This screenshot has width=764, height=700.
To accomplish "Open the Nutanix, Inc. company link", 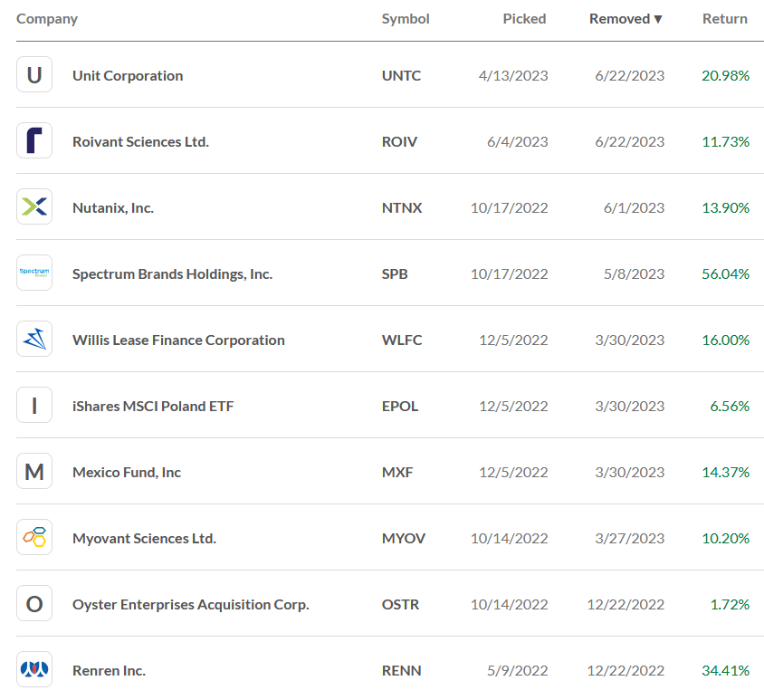I will point(113,207).
